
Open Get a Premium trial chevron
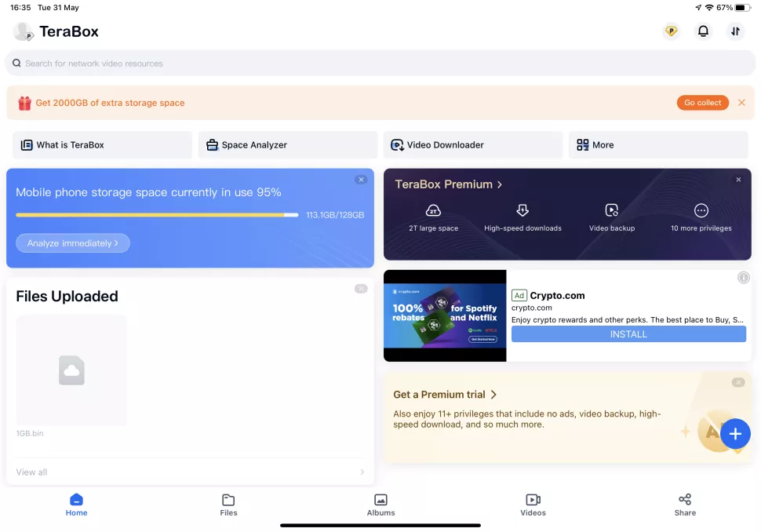[x=493, y=395]
